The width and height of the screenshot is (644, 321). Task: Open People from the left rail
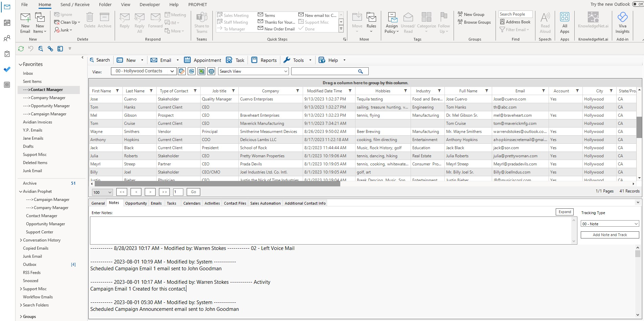click(x=7, y=38)
